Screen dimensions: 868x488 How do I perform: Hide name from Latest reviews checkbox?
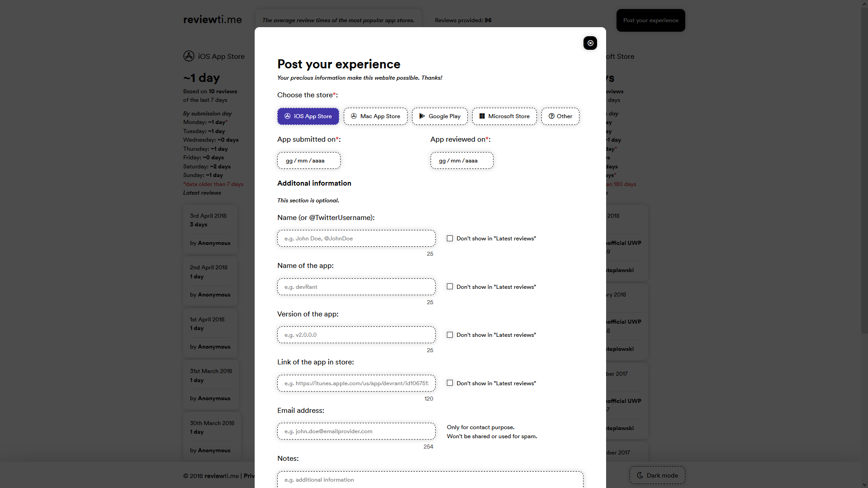pos(450,239)
